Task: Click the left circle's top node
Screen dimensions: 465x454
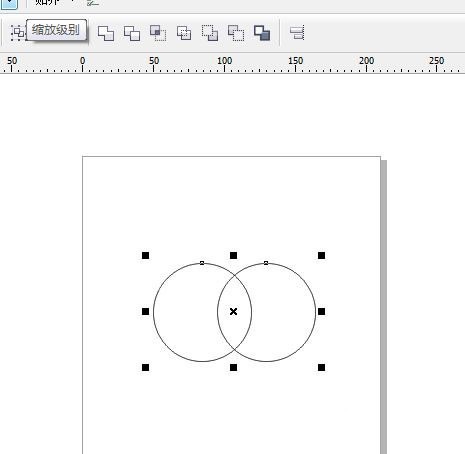Action: (x=202, y=263)
